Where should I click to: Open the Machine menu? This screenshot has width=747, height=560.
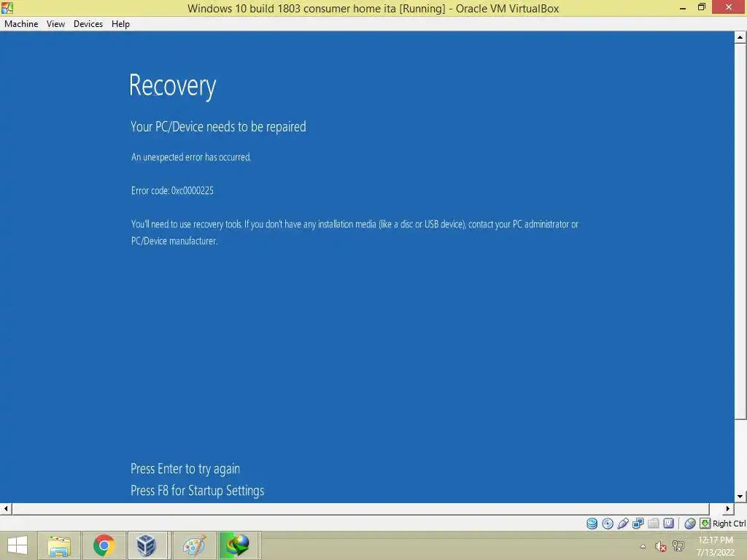click(x=21, y=24)
